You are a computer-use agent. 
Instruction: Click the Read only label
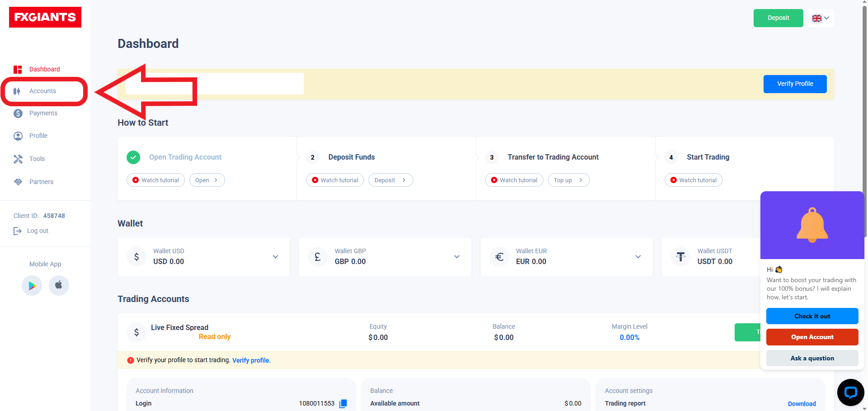tap(215, 336)
